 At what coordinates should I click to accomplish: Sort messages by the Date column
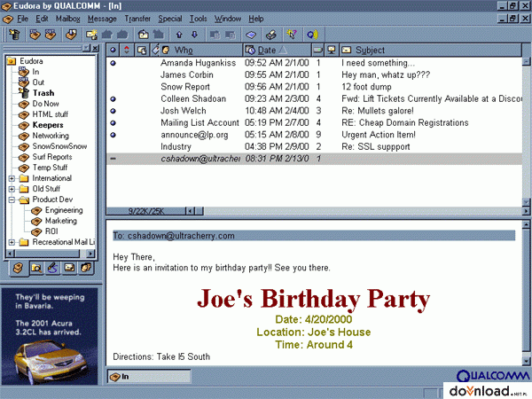pos(277,51)
